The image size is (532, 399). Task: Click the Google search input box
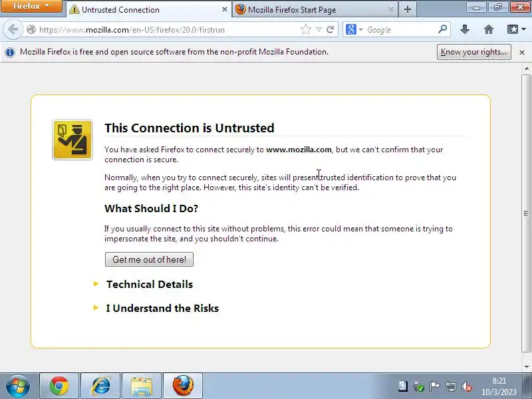401,29
